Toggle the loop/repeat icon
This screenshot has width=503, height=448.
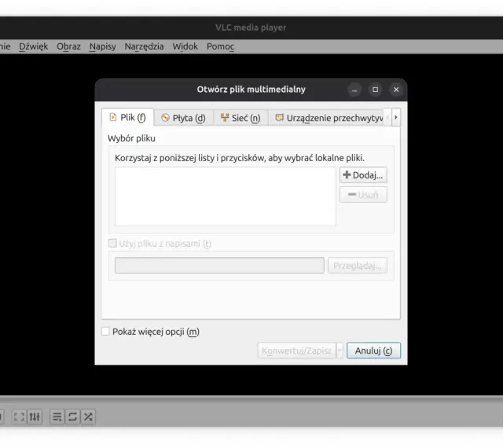click(x=72, y=417)
